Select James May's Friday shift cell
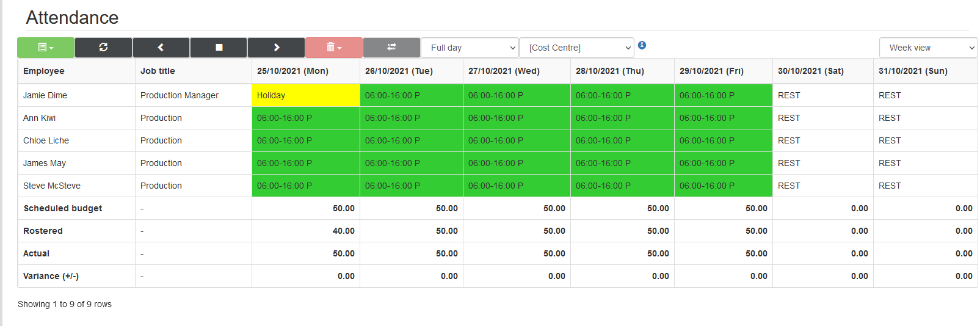The image size is (980, 326). 724,163
